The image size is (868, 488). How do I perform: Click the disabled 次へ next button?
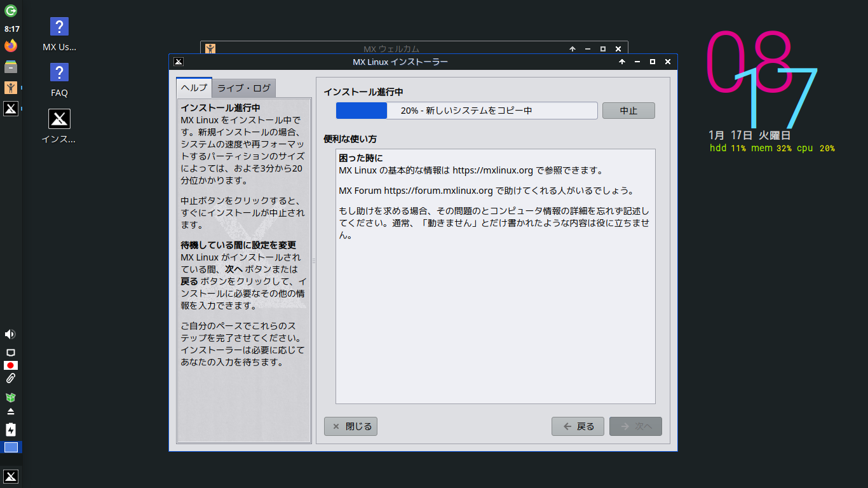coord(635,426)
